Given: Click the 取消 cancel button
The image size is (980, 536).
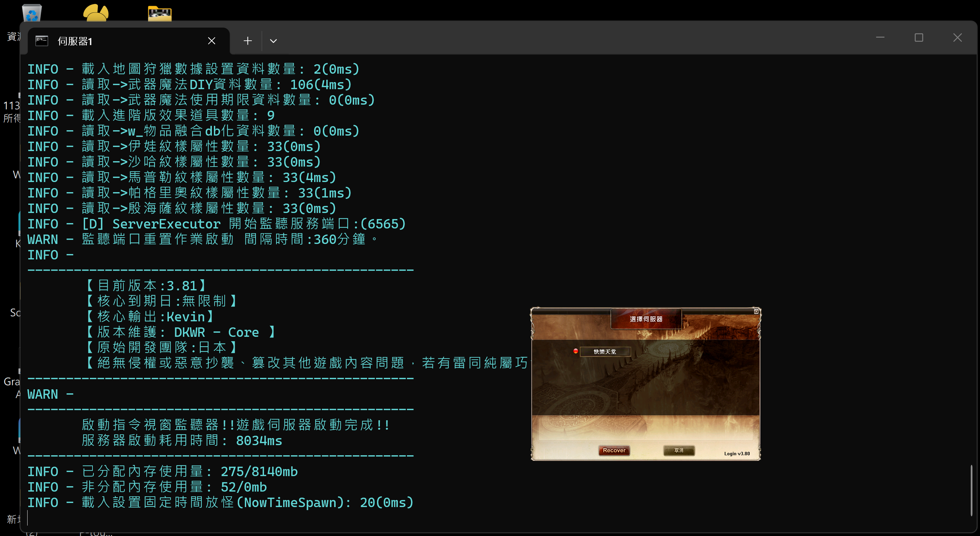Looking at the screenshot, I should tap(679, 450).
